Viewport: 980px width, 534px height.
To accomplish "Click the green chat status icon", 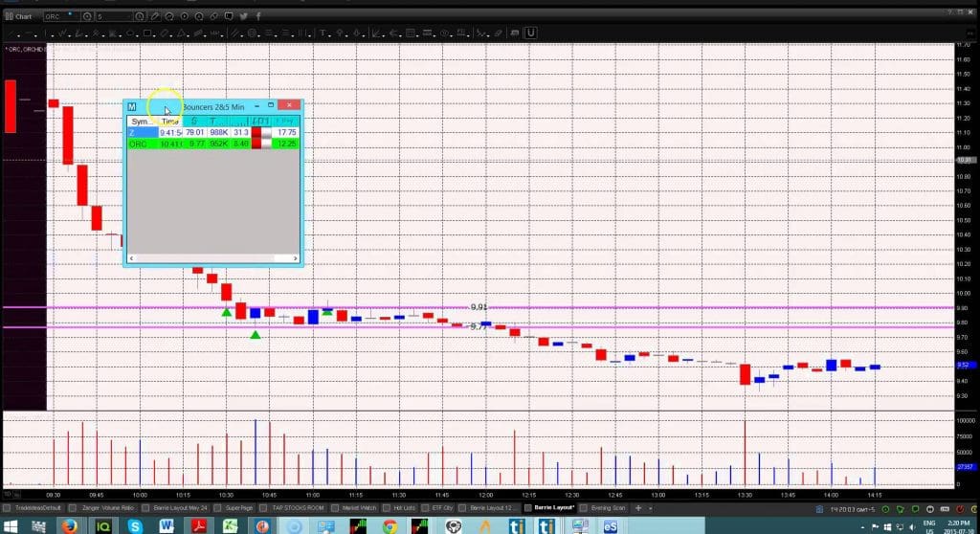I will pos(915,509).
